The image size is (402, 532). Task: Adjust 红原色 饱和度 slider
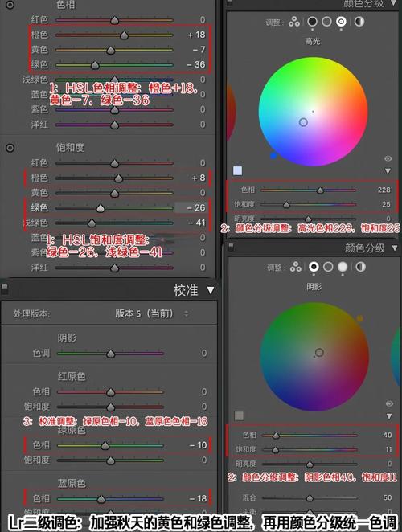[x=110, y=407]
